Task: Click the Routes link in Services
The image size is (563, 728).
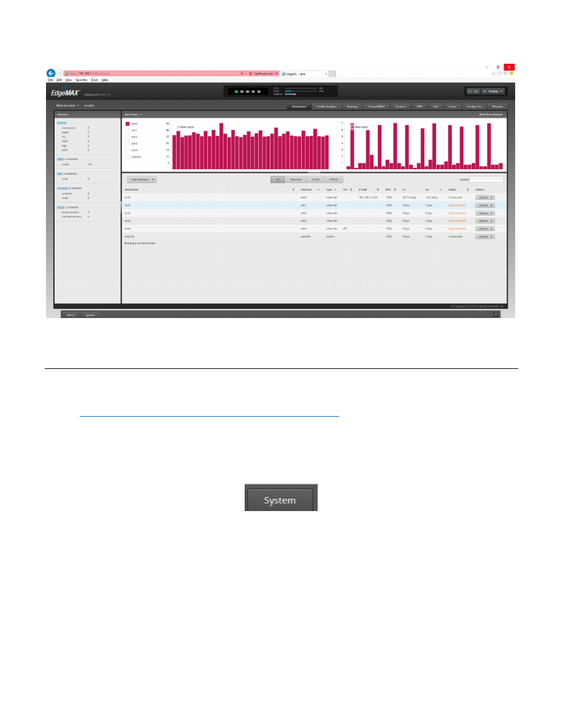Action: pos(61,123)
